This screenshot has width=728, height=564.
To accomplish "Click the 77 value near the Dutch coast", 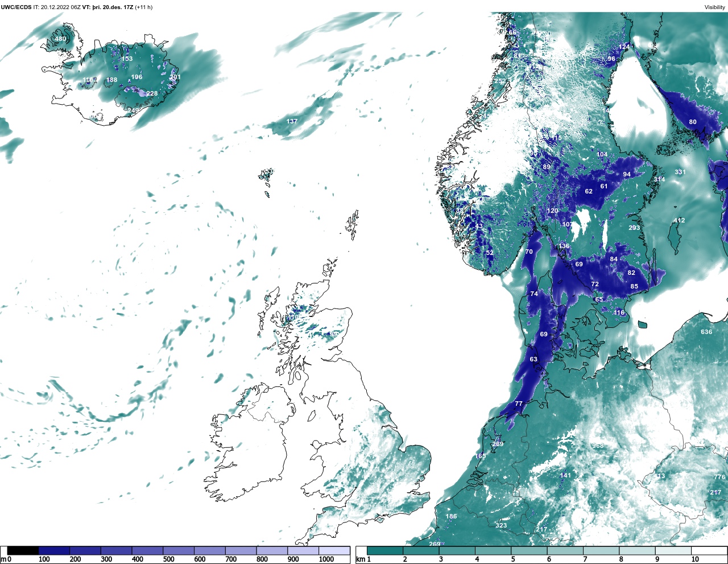I will (519, 404).
